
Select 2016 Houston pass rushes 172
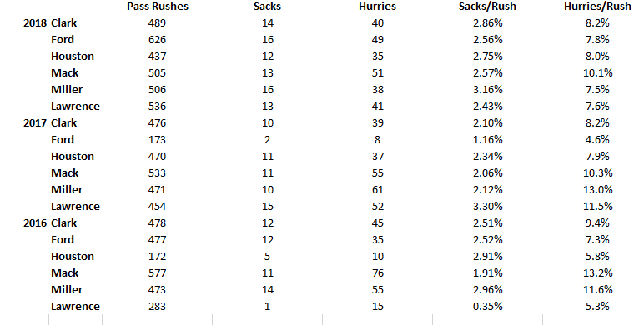coord(158,257)
